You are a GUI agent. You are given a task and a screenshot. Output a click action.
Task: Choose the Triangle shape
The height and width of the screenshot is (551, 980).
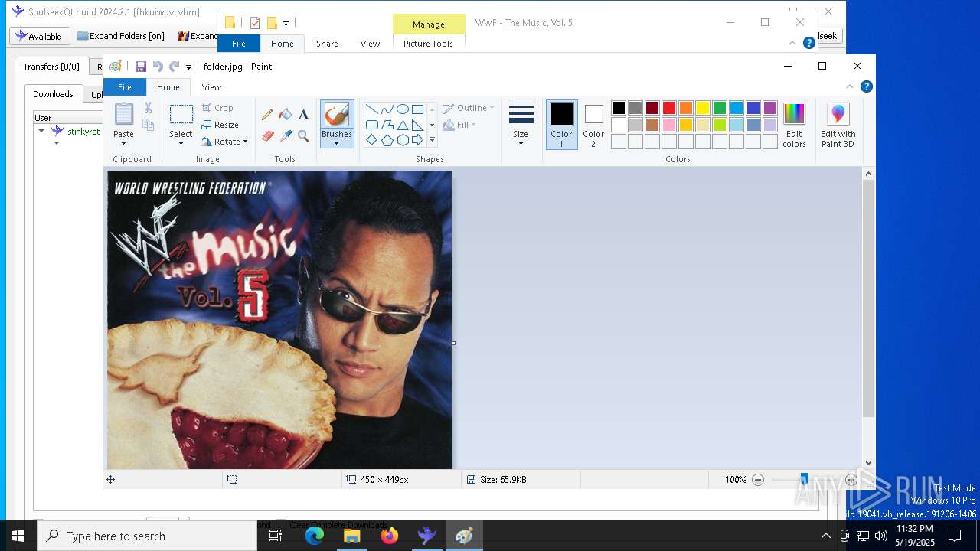[402, 125]
